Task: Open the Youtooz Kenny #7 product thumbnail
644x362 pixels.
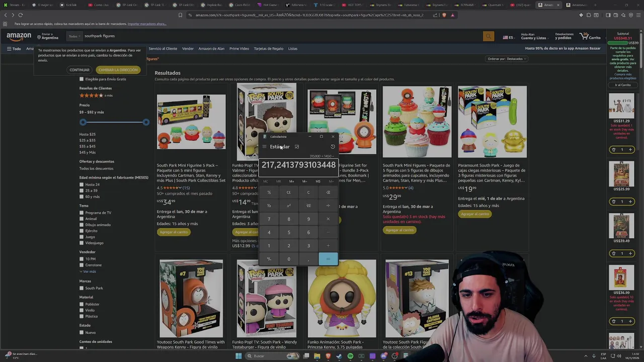Action: point(191,299)
